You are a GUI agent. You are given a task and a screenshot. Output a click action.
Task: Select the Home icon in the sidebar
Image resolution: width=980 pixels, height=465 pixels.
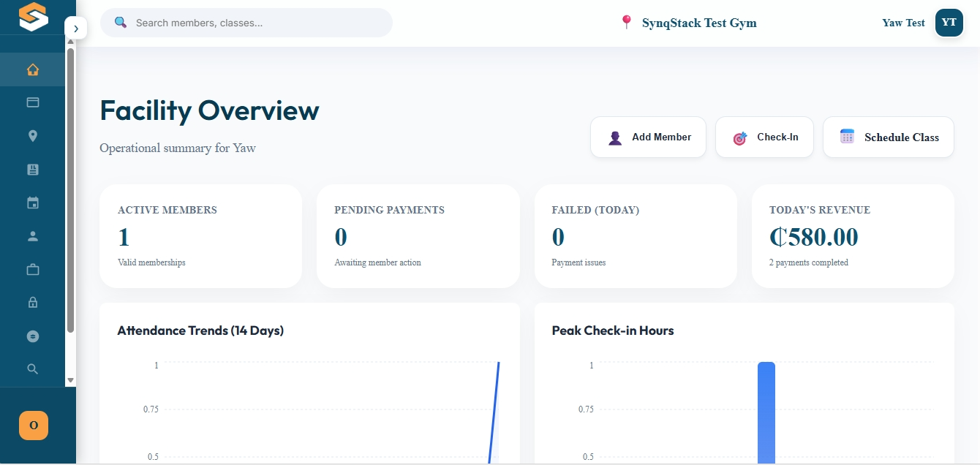pyautogui.click(x=32, y=69)
